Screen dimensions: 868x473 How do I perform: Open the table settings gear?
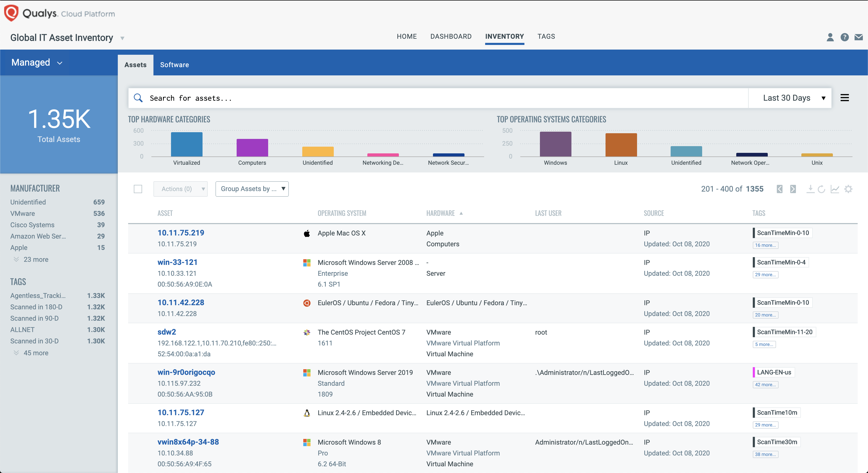[848, 189]
